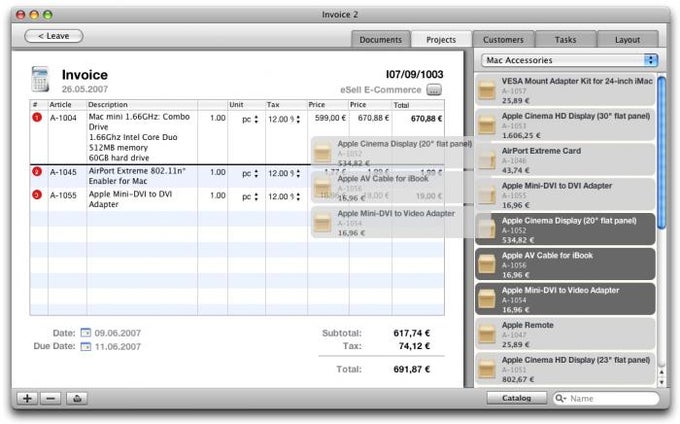Click selected Apple AV Cable for iBook icon
The image size is (680, 424).
(x=487, y=264)
